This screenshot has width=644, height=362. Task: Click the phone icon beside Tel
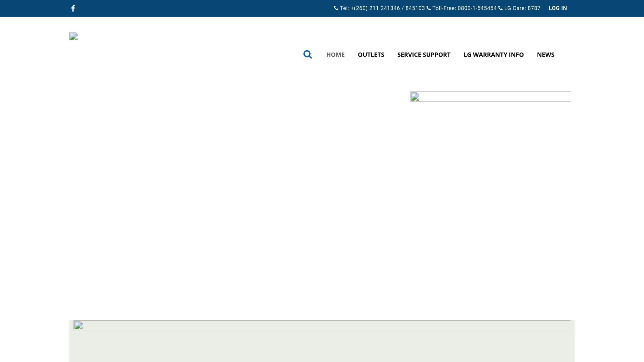pos(336,8)
